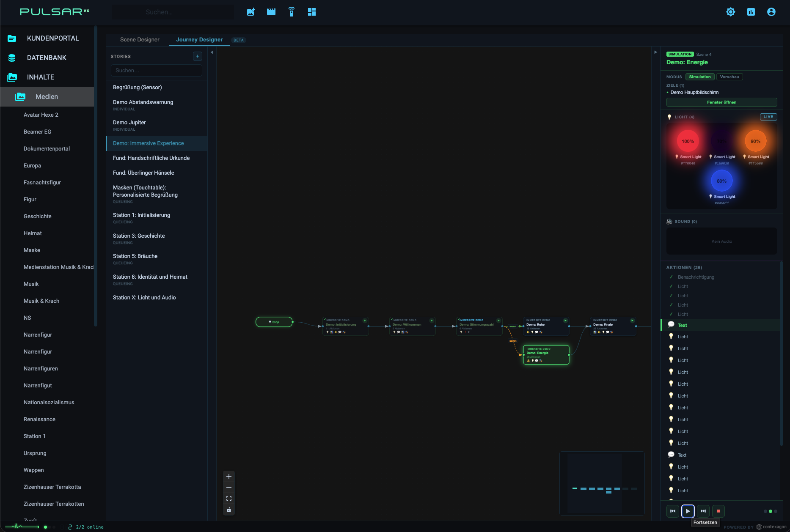Stop the simulation with red stop button
790x532 pixels.
[718, 511]
